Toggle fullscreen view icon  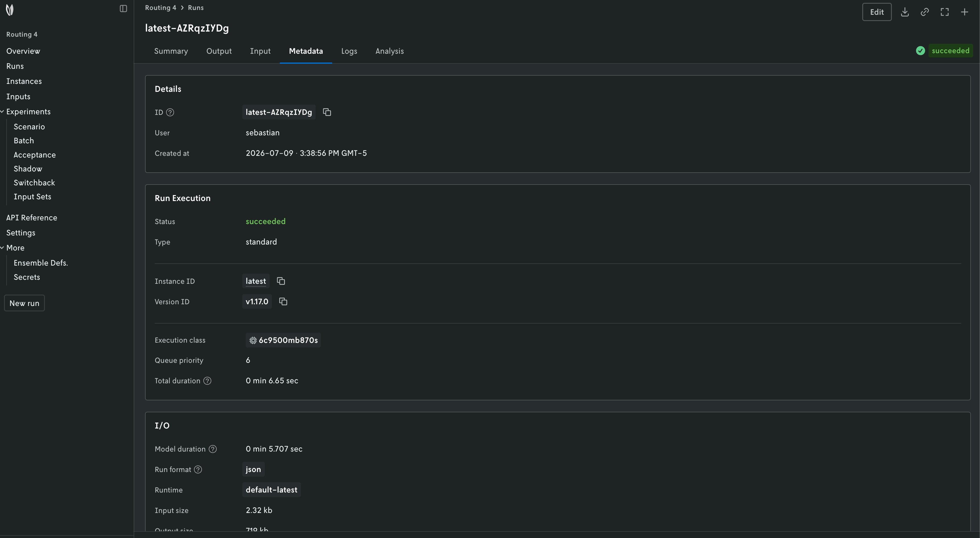pyautogui.click(x=945, y=12)
